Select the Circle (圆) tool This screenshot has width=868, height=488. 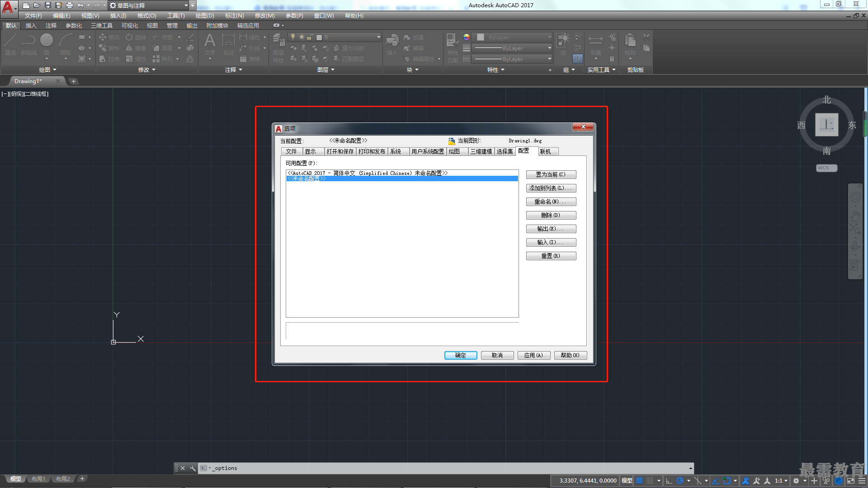click(x=47, y=44)
